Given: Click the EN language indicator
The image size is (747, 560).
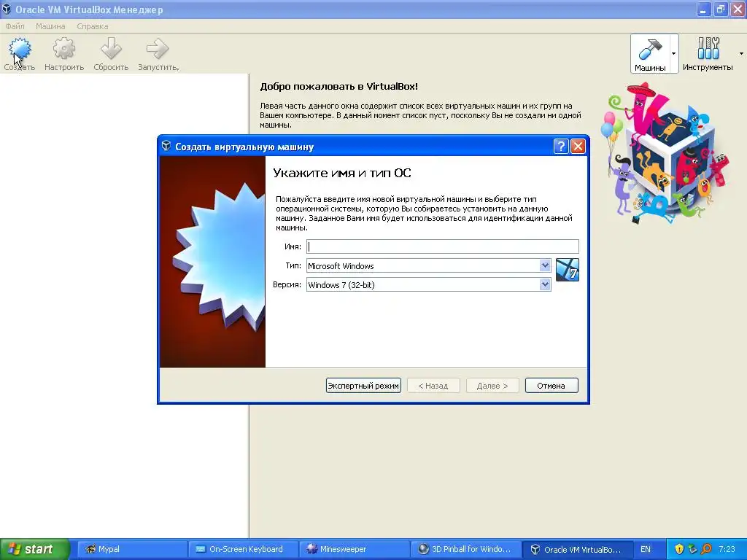Looking at the screenshot, I should pyautogui.click(x=646, y=549).
